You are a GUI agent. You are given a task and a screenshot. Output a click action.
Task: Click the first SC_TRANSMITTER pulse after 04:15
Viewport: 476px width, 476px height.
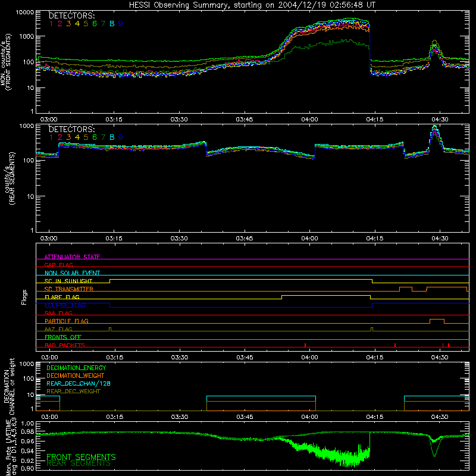pyautogui.click(x=406, y=289)
